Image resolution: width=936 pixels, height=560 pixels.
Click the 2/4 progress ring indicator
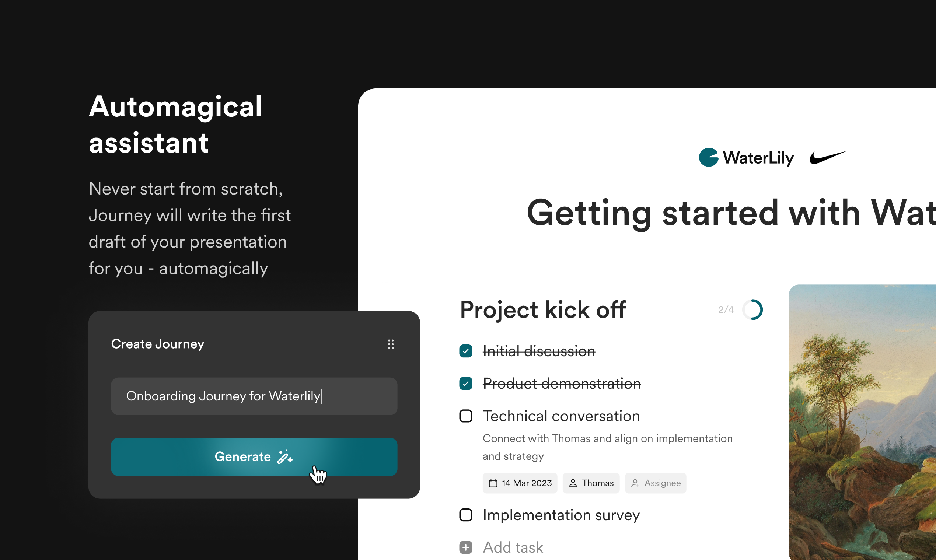pos(752,309)
